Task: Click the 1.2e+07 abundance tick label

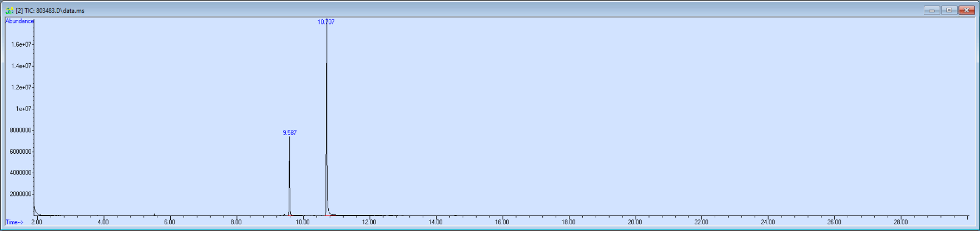Action: pos(21,87)
